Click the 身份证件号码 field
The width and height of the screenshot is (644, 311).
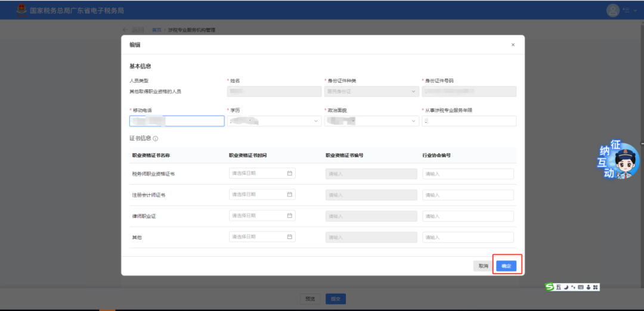[469, 92]
